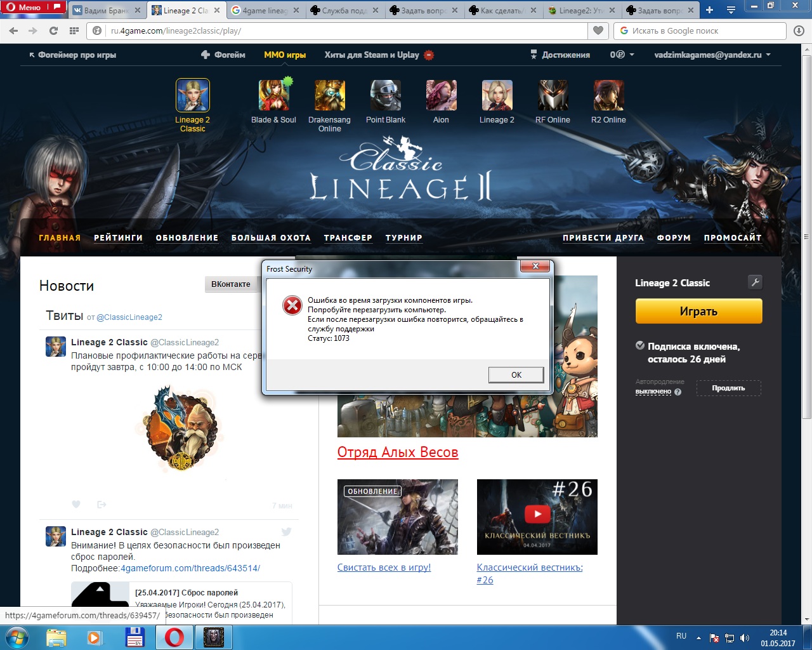
Task: Open the Opera browser taskbar icon
Action: pos(174,637)
